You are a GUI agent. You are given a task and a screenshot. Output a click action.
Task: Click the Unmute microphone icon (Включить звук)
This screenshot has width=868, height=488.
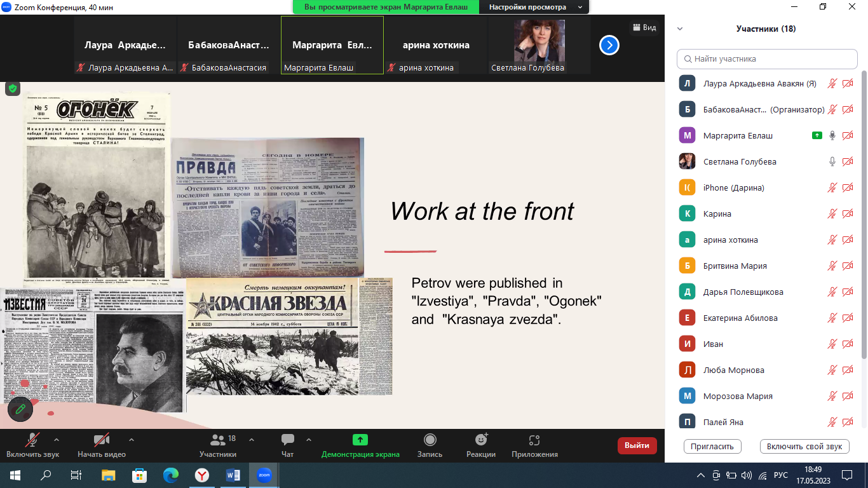coord(32,440)
